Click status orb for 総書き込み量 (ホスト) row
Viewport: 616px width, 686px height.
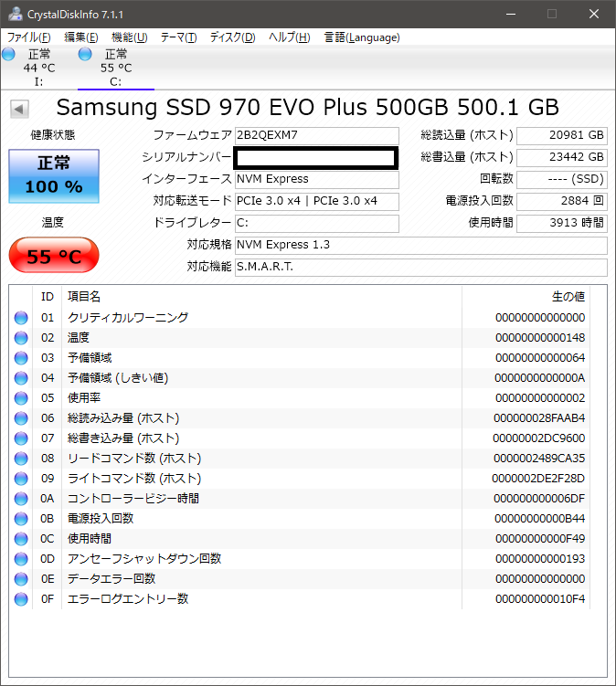[x=21, y=438]
